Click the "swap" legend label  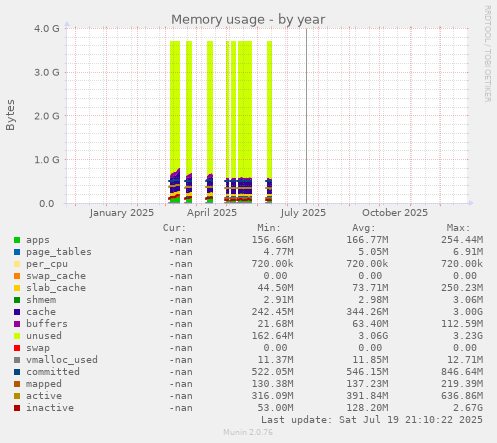38,348
